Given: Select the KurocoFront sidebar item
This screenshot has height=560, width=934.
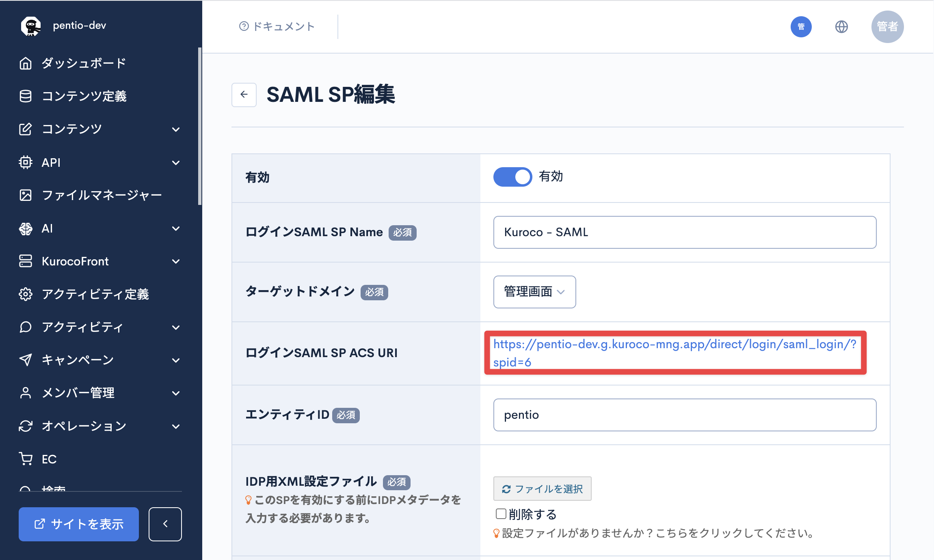Looking at the screenshot, I should click(x=75, y=261).
